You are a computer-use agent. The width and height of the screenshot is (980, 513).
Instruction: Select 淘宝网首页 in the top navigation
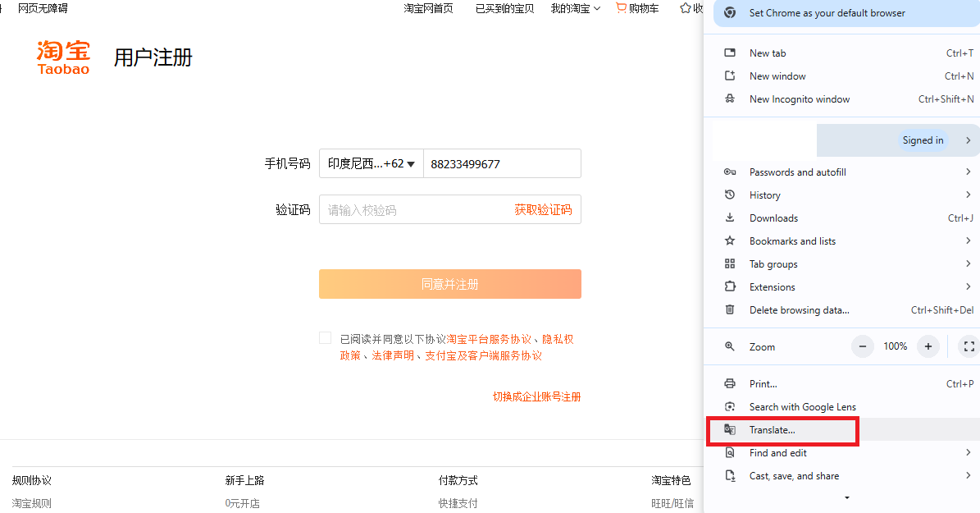[x=428, y=8]
